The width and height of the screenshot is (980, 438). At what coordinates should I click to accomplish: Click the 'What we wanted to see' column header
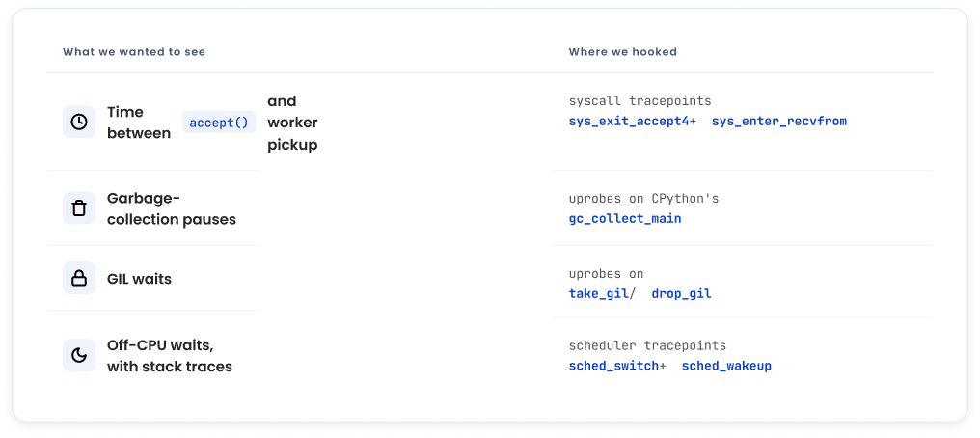coord(134,52)
